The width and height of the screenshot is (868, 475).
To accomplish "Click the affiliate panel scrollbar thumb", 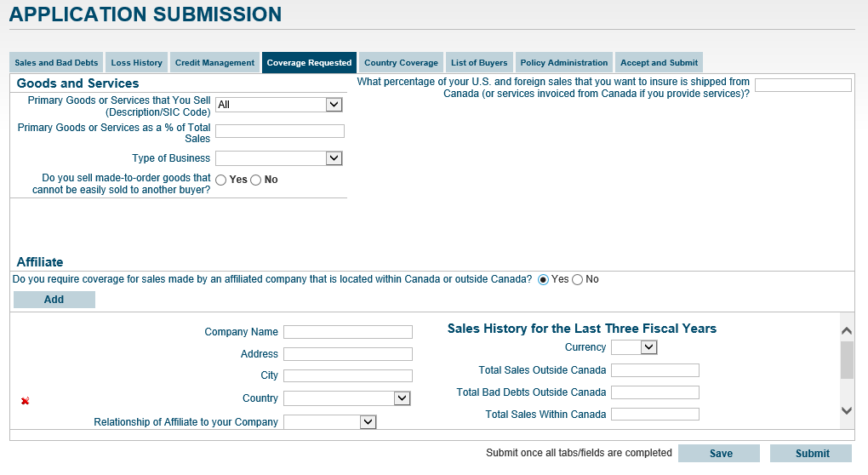I will pos(847,360).
